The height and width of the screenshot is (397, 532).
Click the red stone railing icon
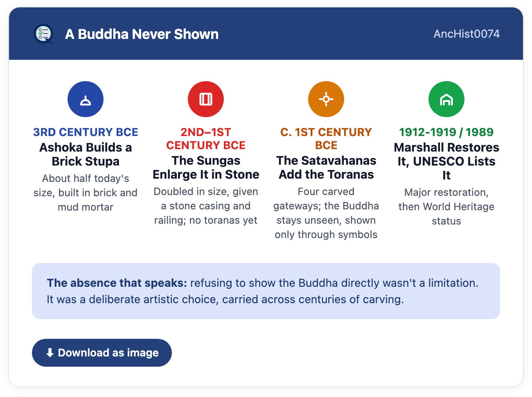click(206, 99)
